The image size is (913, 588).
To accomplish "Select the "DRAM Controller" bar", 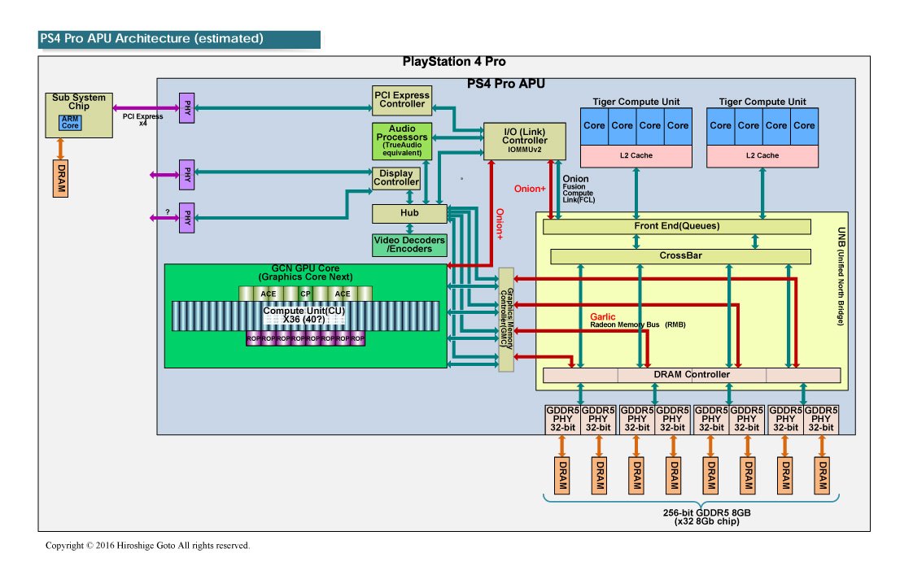I will (692, 375).
